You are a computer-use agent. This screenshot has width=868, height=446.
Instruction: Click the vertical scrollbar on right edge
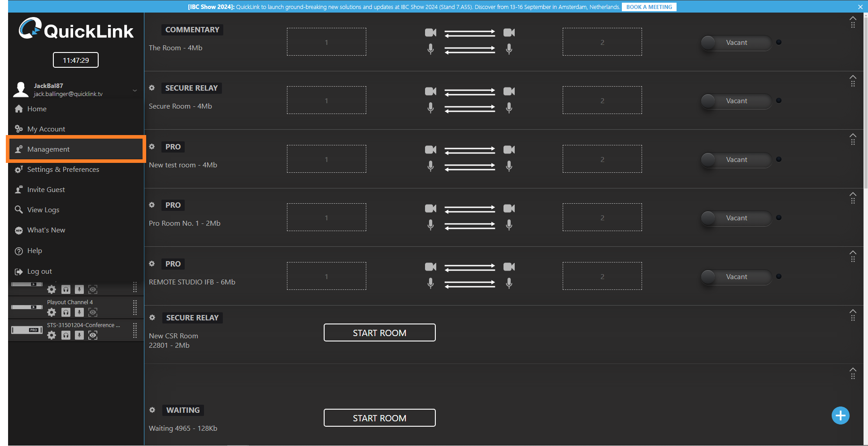(x=865, y=103)
